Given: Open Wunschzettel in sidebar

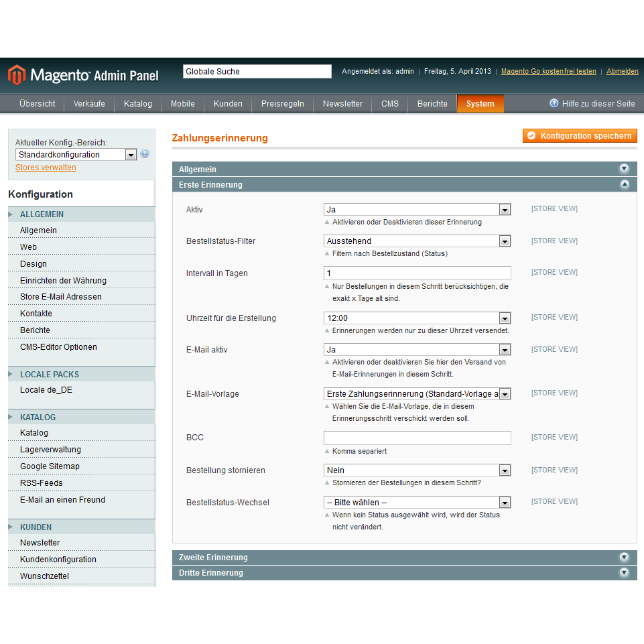Looking at the screenshot, I should [81, 576].
